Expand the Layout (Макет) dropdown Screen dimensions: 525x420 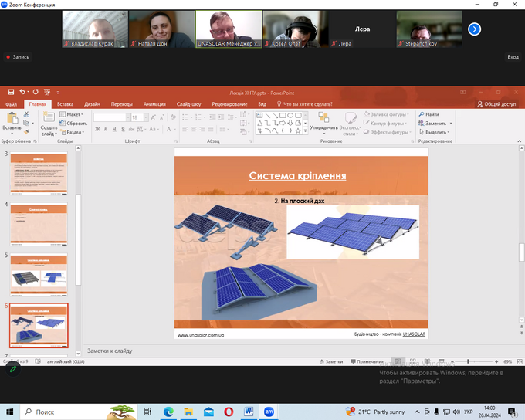click(x=75, y=114)
